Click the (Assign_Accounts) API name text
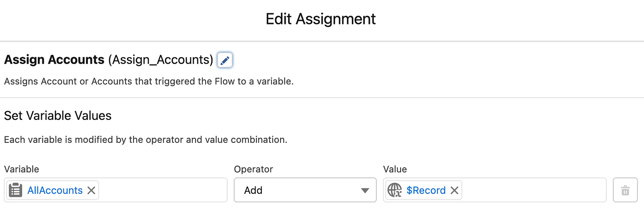 (x=161, y=60)
